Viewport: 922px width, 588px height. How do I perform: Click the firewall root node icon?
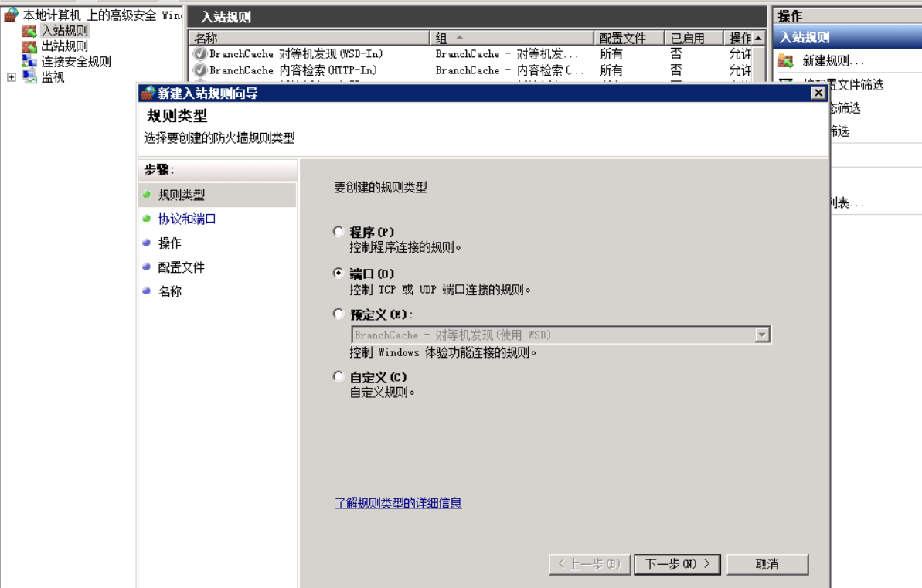pyautogui.click(x=11, y=15)
